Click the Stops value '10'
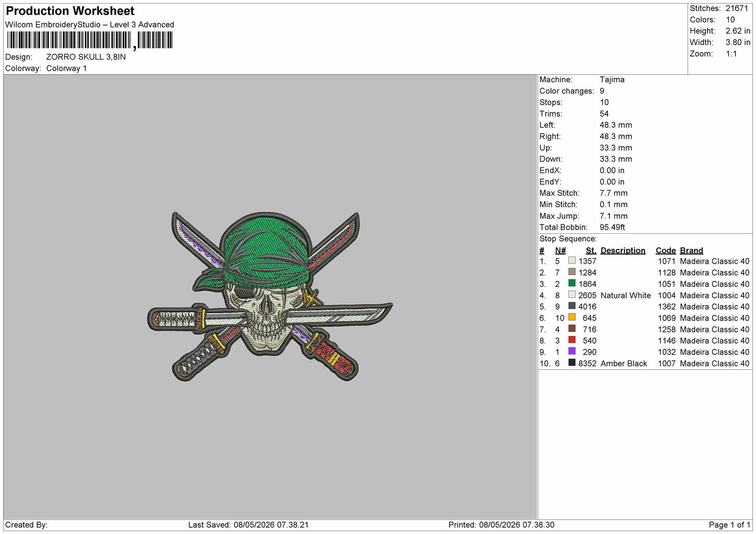This screenshot has width=756, height=534. [x=604, y=103]
